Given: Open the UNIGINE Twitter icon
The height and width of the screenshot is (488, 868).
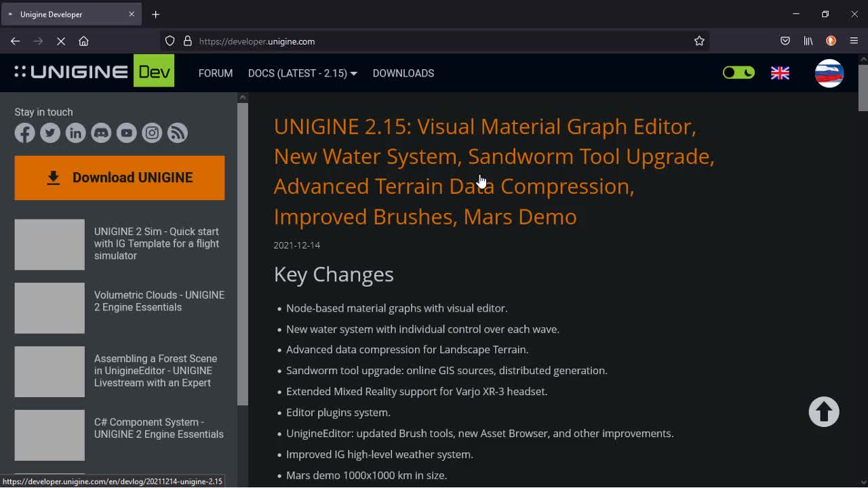Looking at the screenshot, I should [x=50, y=133].
